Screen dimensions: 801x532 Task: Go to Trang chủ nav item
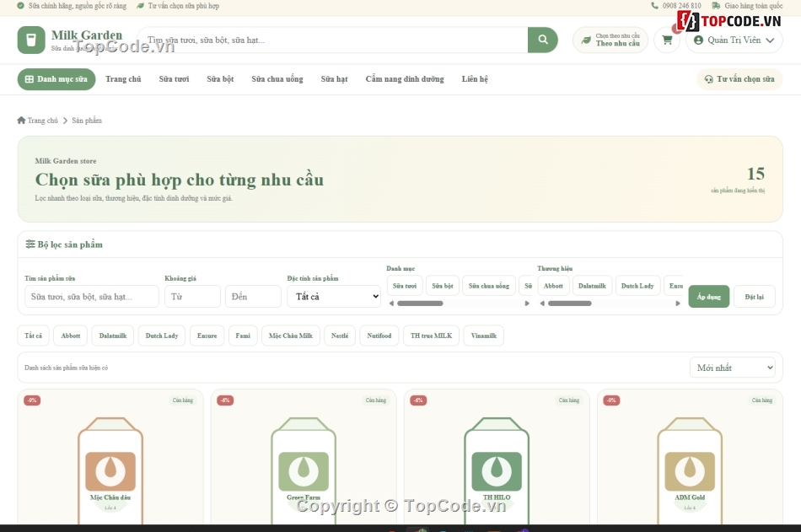[123, 79]
